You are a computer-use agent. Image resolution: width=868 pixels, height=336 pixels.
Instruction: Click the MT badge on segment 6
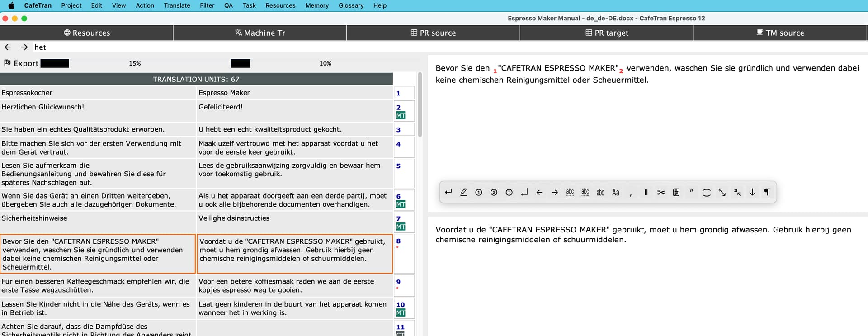[401, 204]
